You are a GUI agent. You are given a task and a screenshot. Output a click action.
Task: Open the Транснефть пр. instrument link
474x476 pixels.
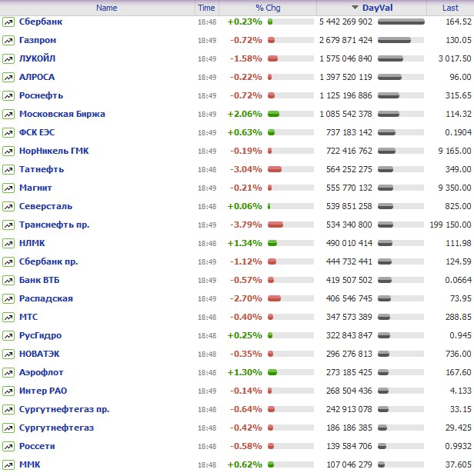tap(54, 225)
